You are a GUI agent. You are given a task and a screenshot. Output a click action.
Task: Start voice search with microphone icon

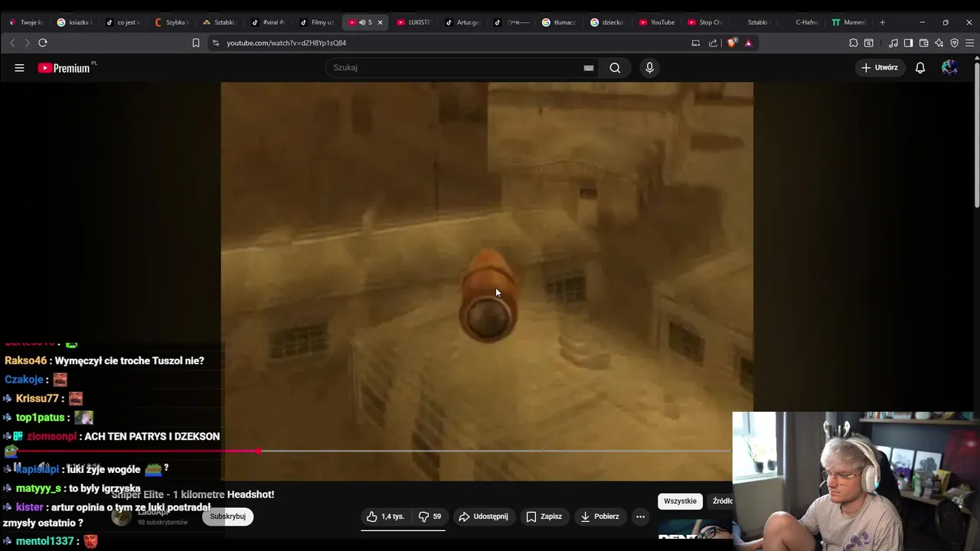pos(649,67)
